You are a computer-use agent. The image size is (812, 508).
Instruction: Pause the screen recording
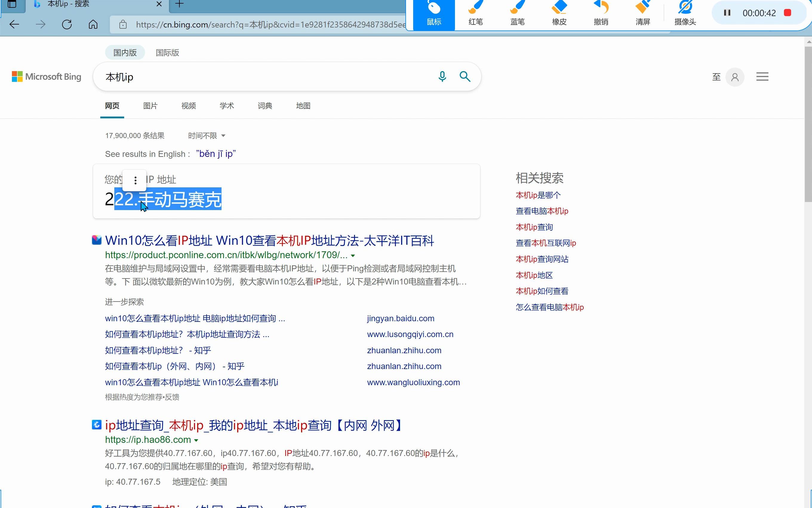pyautogui.click(x=727, y=13)
